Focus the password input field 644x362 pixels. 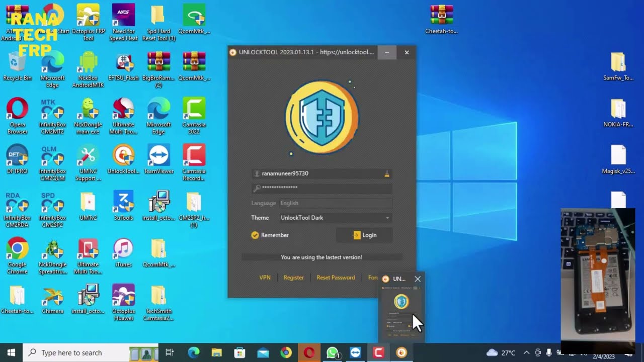[322, 188]
